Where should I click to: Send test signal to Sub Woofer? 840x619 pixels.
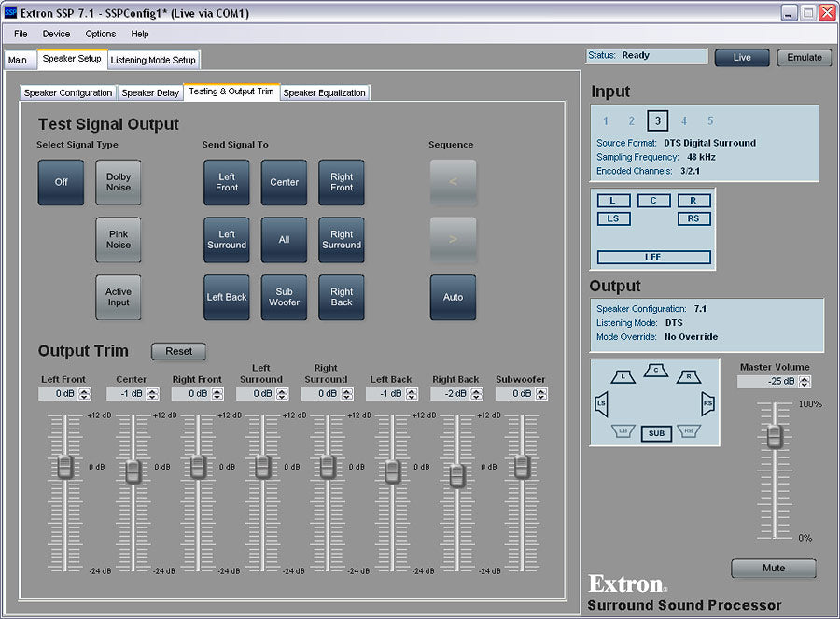[x=284, y=297]
